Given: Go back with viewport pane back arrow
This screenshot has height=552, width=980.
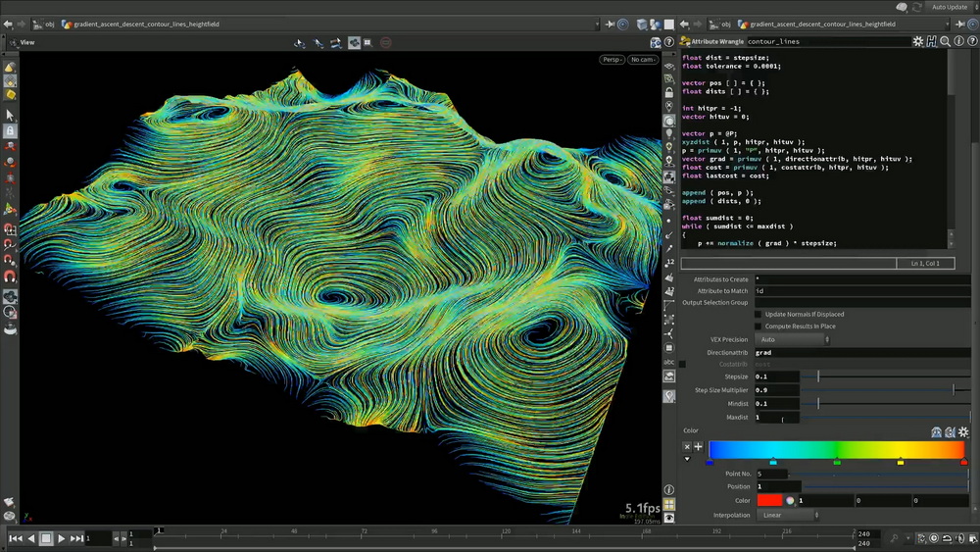Looking at the screenshot, I should 8,25.
